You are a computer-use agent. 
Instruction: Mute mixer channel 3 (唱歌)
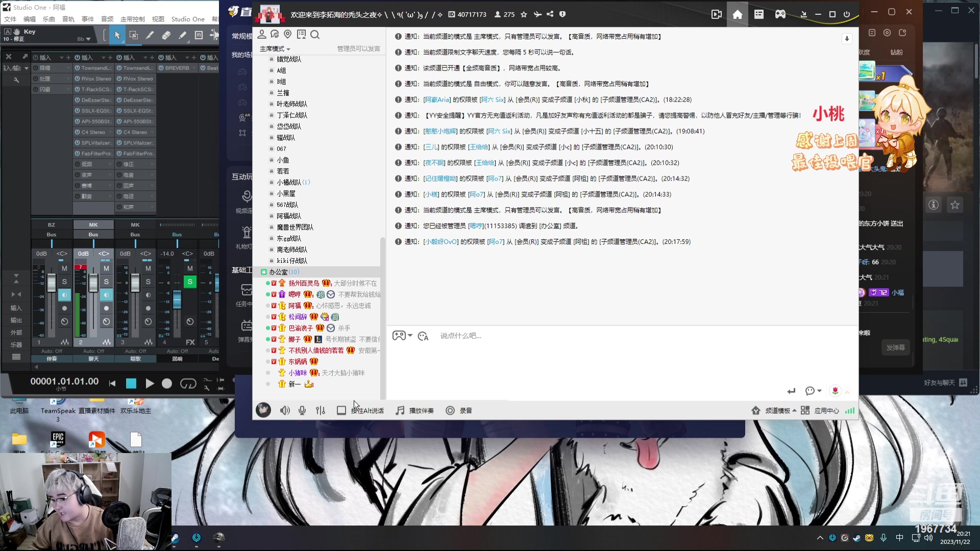pos(148,268)
